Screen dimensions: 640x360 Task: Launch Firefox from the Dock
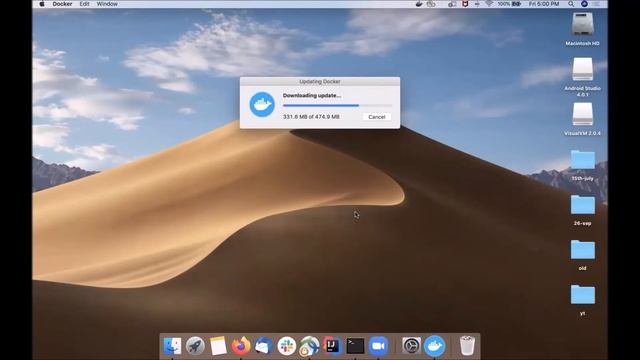click(x=241, y=346)
